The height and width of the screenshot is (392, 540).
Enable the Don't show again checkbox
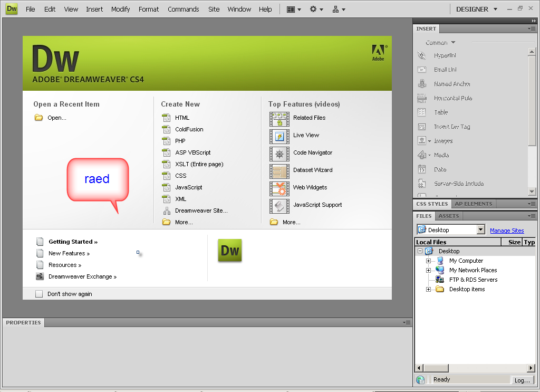click(x=39, y=294)
